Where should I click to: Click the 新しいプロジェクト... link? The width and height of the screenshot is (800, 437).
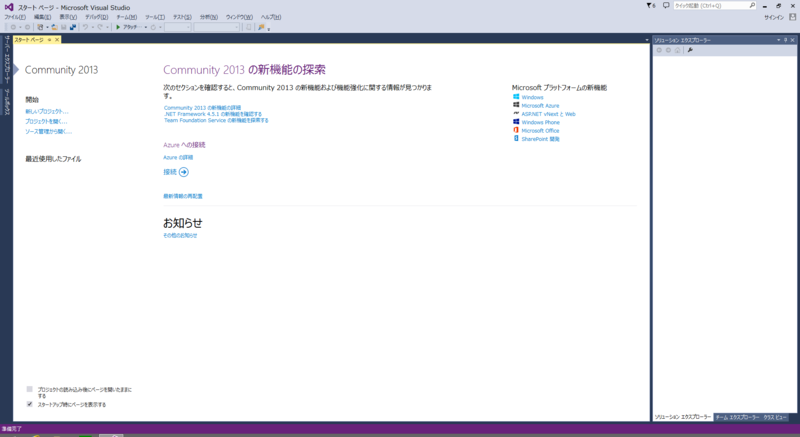click(47, 111)
